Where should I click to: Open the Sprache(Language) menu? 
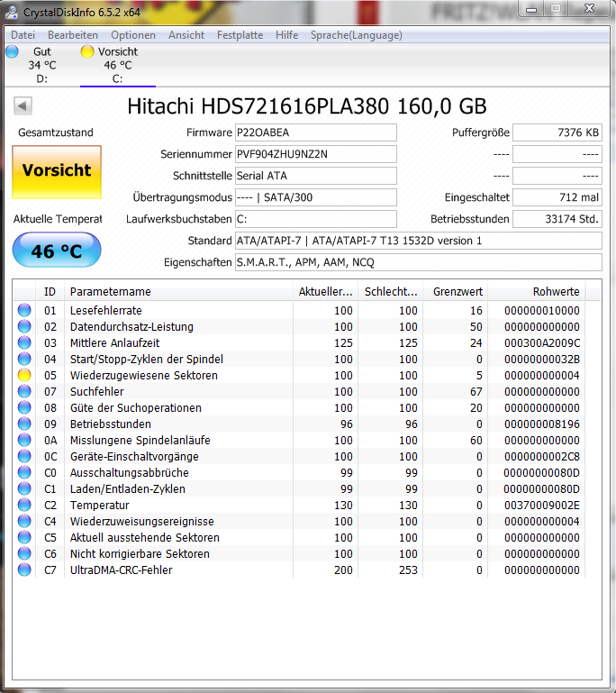357,35
